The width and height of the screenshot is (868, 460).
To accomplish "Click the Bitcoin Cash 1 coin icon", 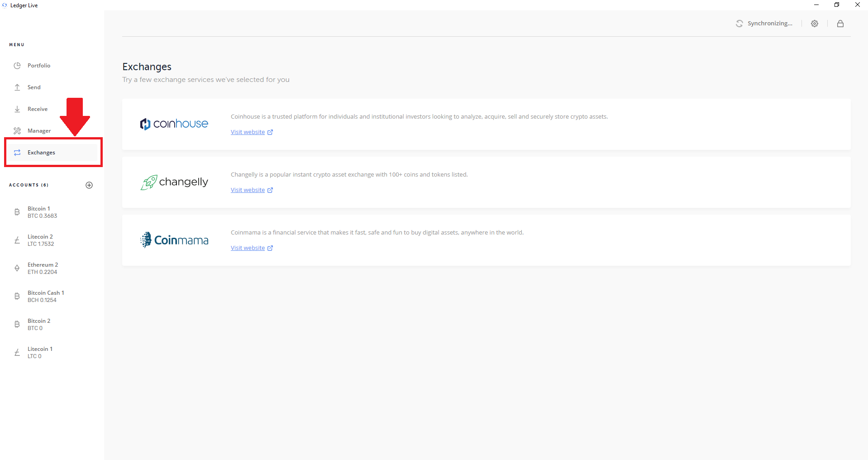I will 17,296.
